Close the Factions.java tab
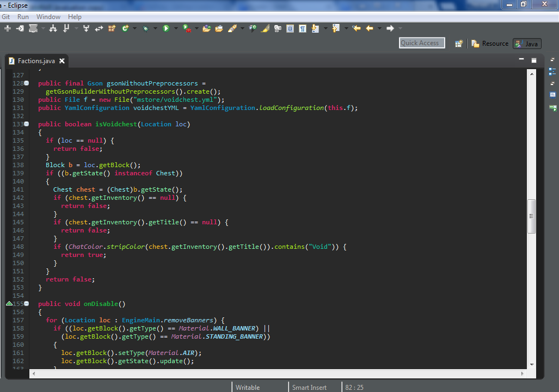The height and width of the screenshot is (392, 559). 62,60
